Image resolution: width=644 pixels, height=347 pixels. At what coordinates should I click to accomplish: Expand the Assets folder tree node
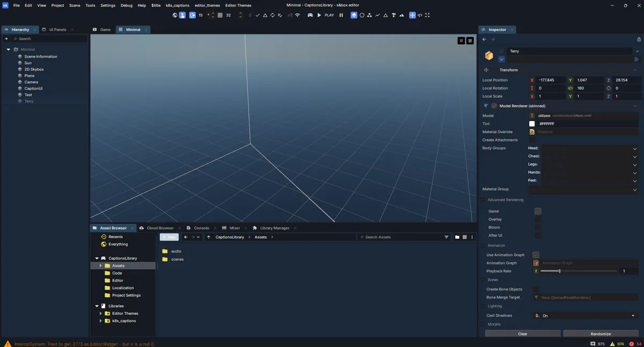100,265
